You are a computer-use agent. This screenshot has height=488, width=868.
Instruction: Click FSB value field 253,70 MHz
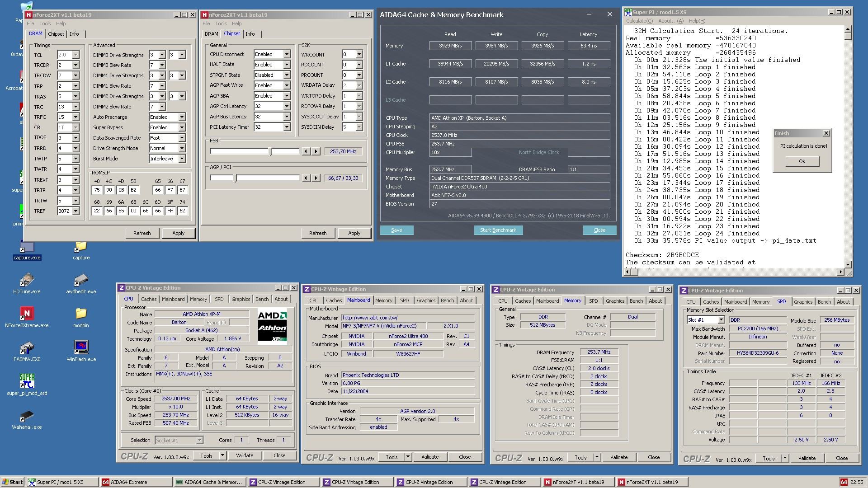343,151
